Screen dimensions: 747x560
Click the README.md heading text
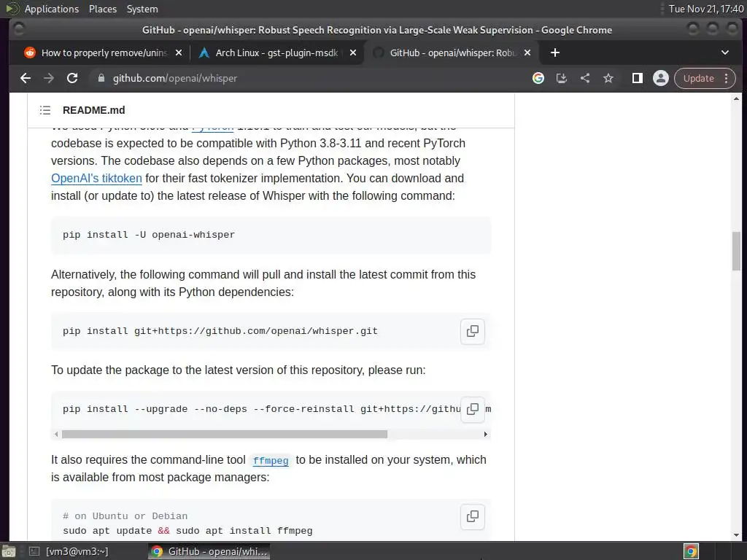(94, 110)
